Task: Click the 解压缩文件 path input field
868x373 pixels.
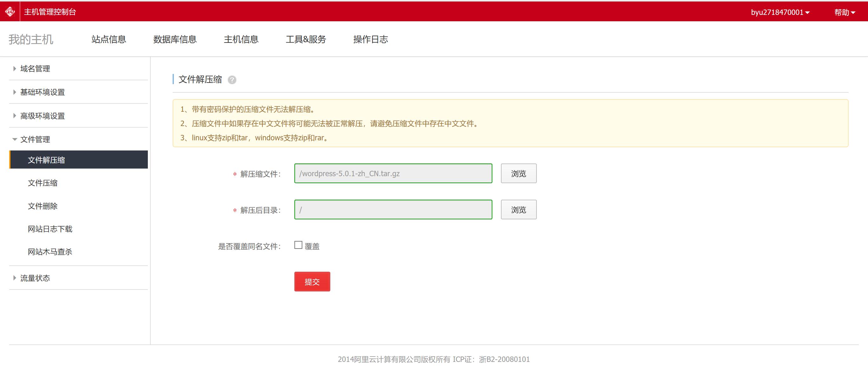Action: 393,173
